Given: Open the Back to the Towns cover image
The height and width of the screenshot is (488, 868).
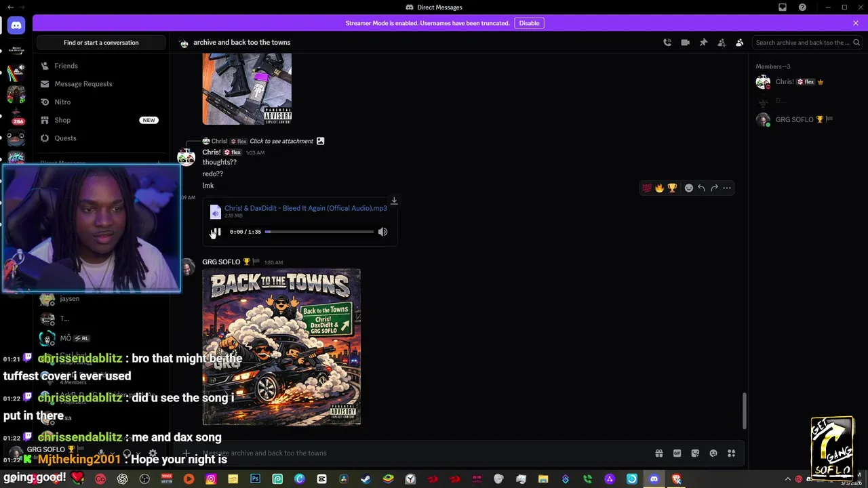Looking at the screenshot, I should point(281,347).
